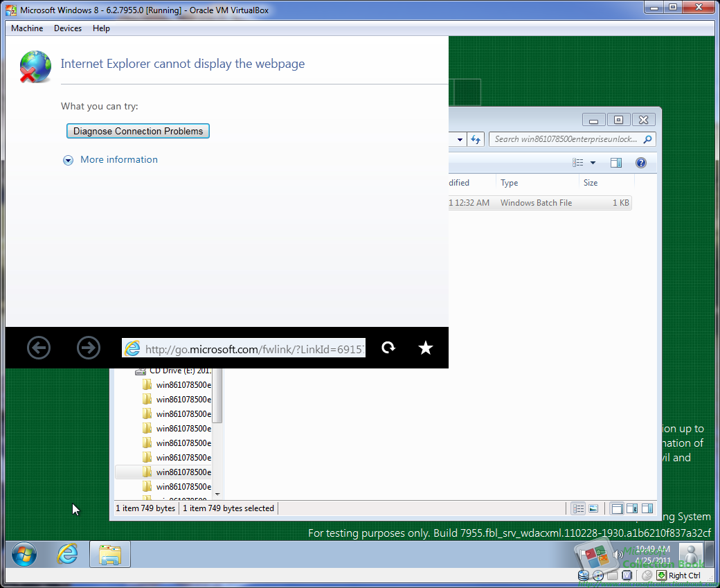Viewport: 720px width, 588px height.
Task: Toggle navigation pane layout icon
Action: [x=617, y=508]
